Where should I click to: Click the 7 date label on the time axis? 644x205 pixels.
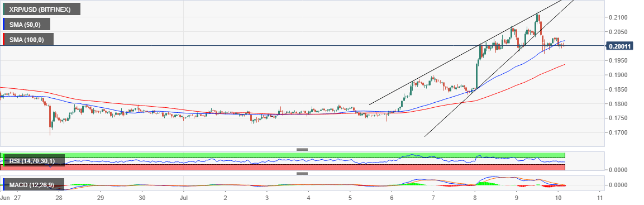tap(433, 198)
